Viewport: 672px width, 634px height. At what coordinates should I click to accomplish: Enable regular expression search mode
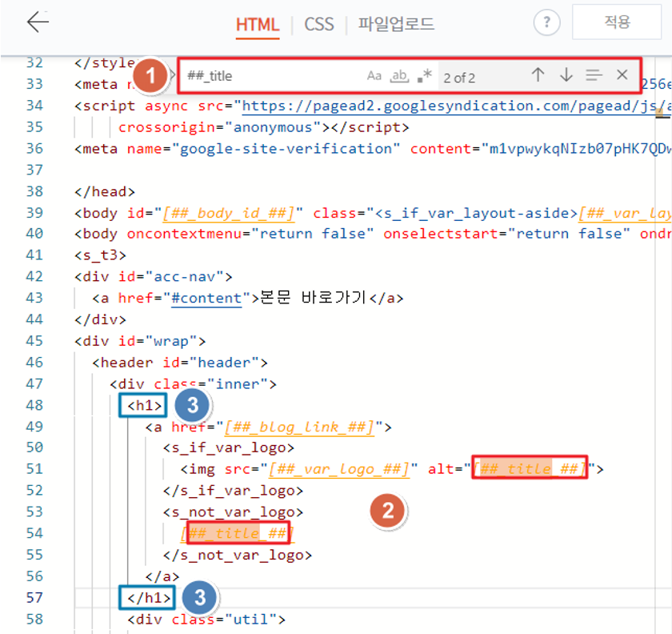tap(426, 75)
